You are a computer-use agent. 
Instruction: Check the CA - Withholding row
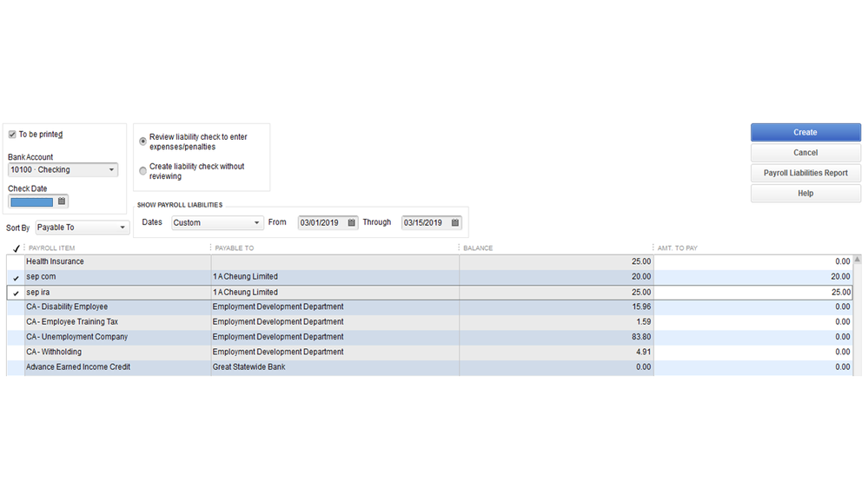pyautogui.click(x=16, y=352)
